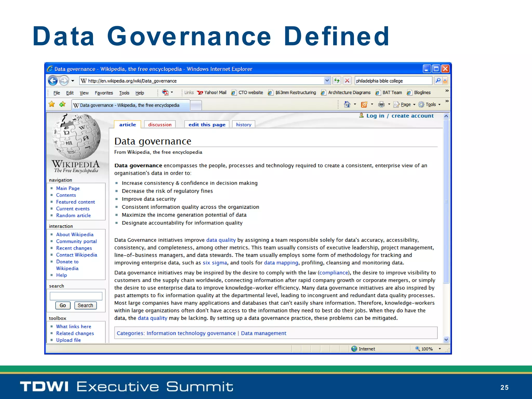Open the recent pages dropdown arrow
The width and height of the screenshot is (532, 399).
73,81
